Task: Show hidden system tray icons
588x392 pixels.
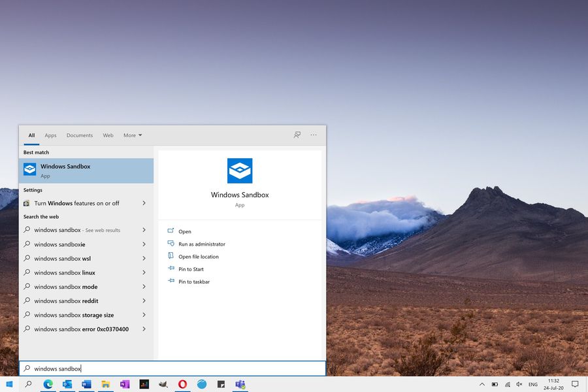Action: coord(482,384)
